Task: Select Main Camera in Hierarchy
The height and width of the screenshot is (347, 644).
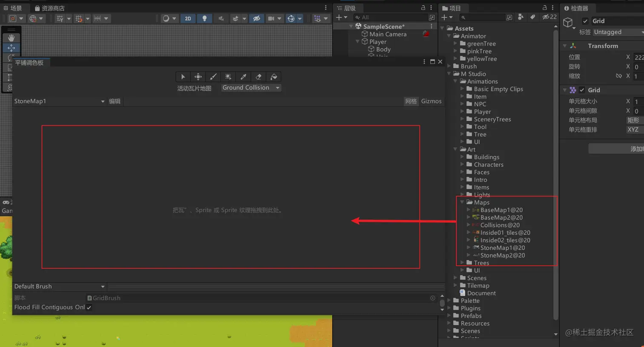Action: (x=388, y=34)
